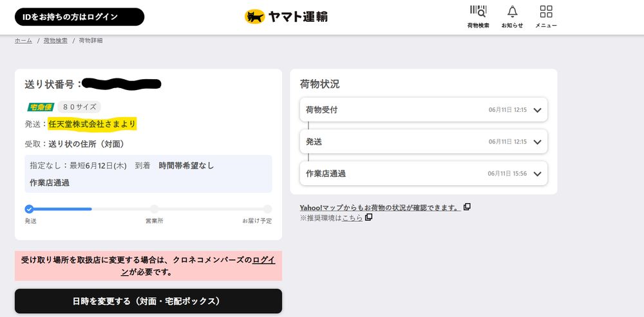
Task: Click the ８０サイズ label
Action: [x=79, y=107]
